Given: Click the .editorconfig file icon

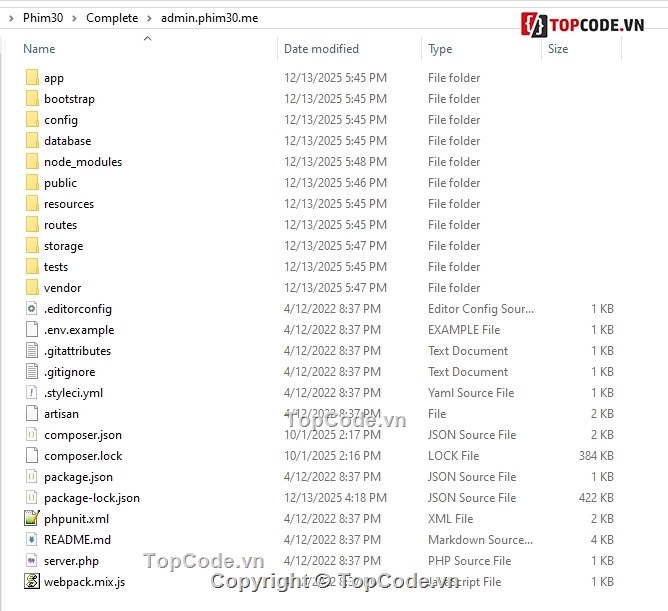Looking at the screenshot, I should coord(31,309).
